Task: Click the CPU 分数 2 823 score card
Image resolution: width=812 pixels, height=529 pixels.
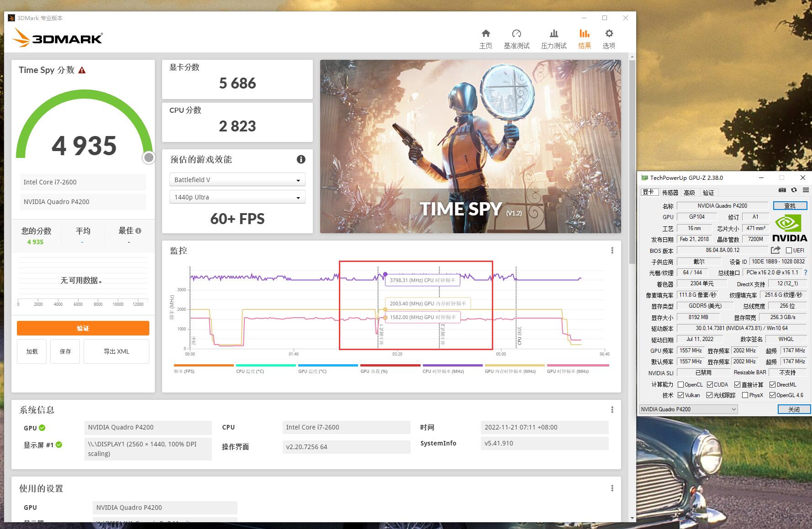Action: tap(237, 122)
